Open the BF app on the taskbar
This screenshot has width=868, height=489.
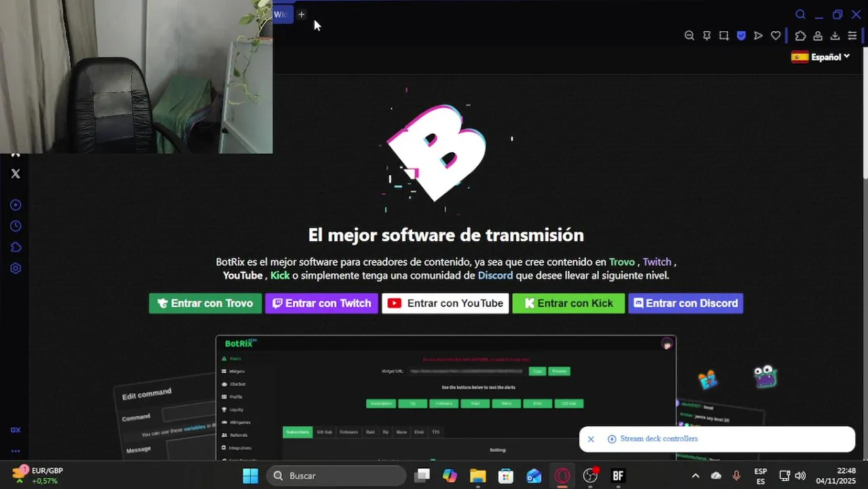click(618, 476)
